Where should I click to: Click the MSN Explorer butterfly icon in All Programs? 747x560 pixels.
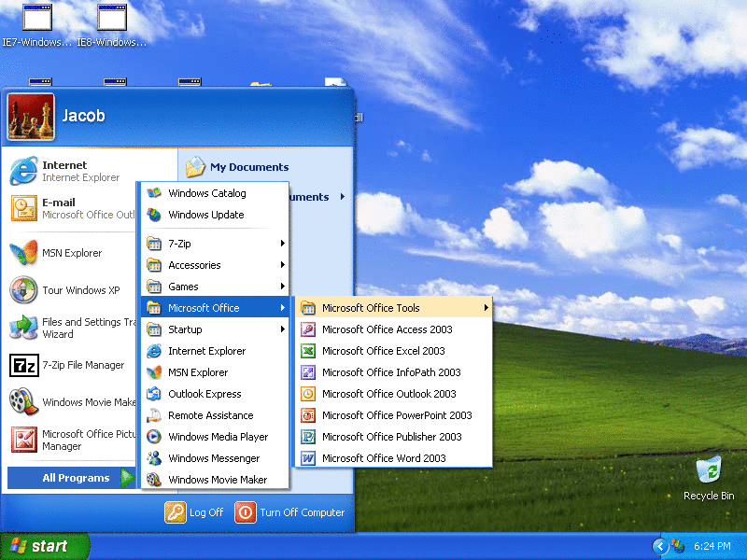[x=154, y=372]
